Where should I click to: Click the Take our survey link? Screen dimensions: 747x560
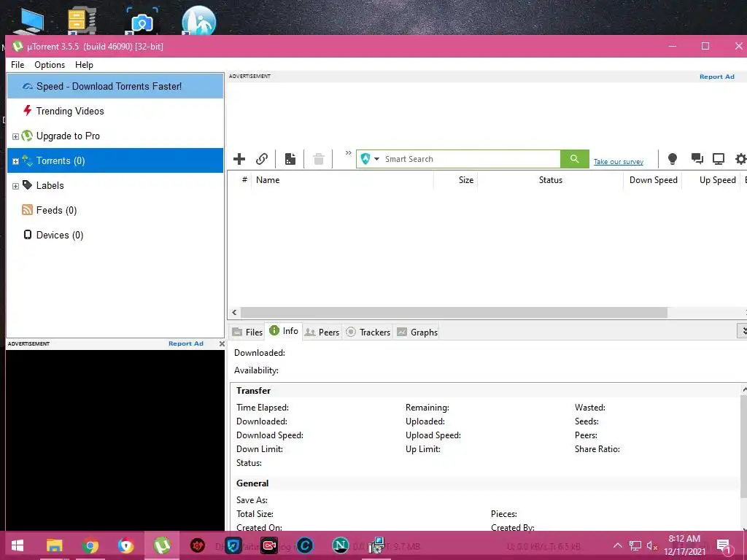(x=619, y=162)
